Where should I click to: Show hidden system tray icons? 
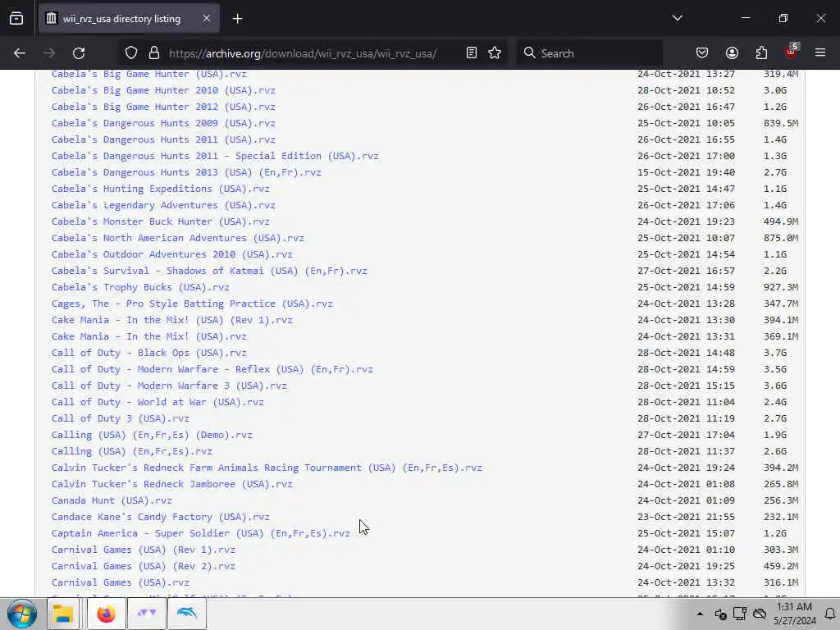coord(700,614)
